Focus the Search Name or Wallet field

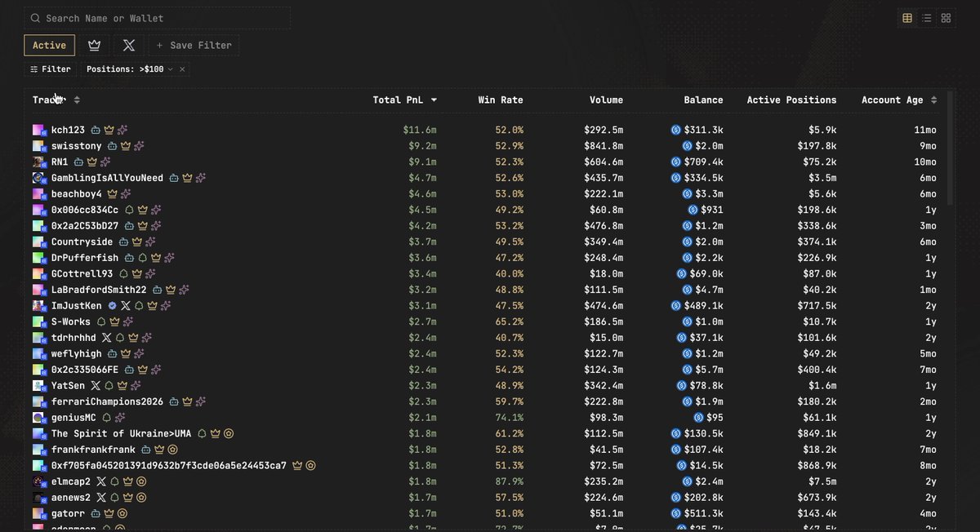tap(157, 18)
